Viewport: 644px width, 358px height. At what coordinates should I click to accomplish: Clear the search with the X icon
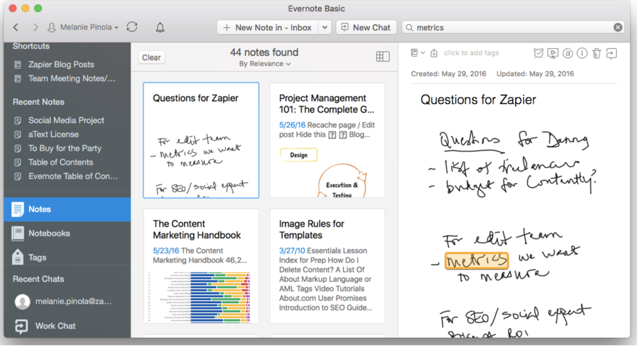618,27
